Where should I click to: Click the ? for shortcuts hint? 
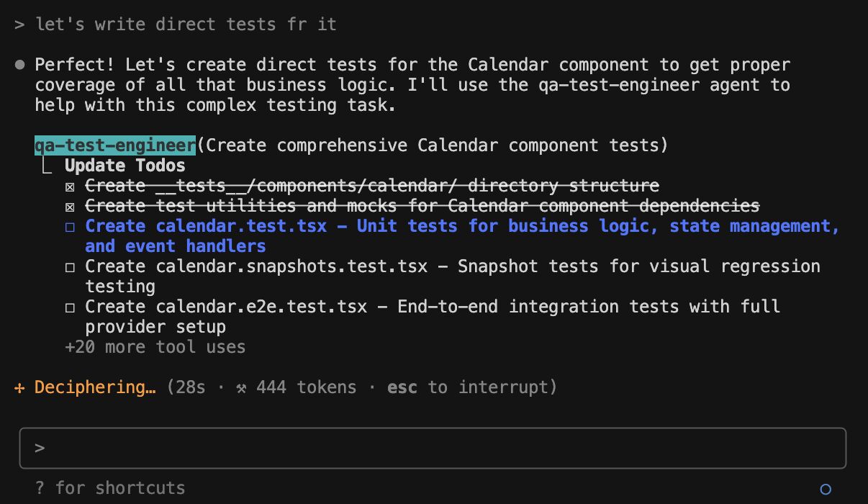pyautogui.click(x=109, y=488)
